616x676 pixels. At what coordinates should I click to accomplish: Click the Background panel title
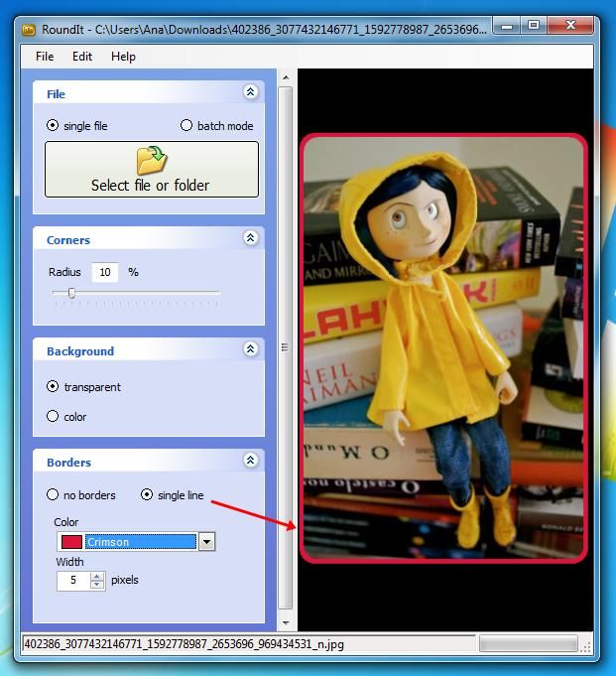[x=80, y=351]
